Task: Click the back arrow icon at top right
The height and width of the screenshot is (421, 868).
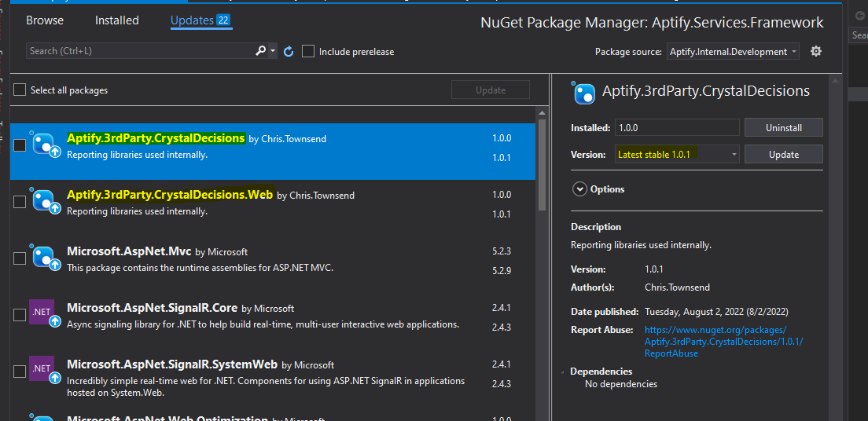Action: pyautogui.click(x=859, y=17)
